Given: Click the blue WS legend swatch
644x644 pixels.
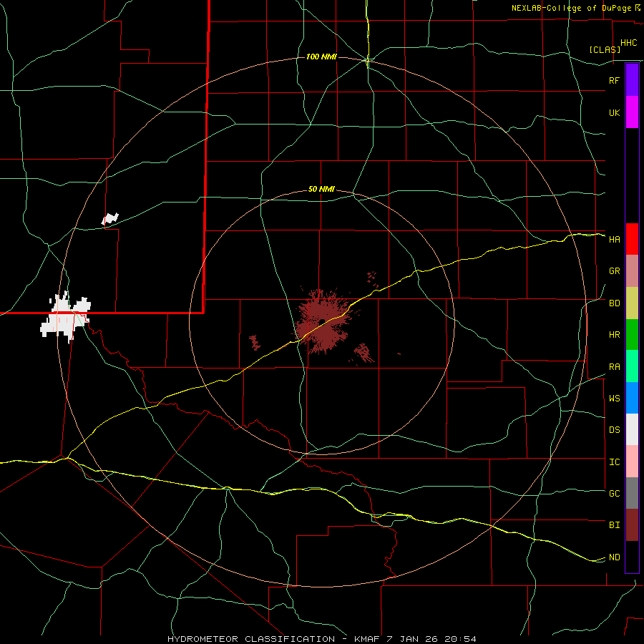Looking at the screenshot, I should (632, 398).
